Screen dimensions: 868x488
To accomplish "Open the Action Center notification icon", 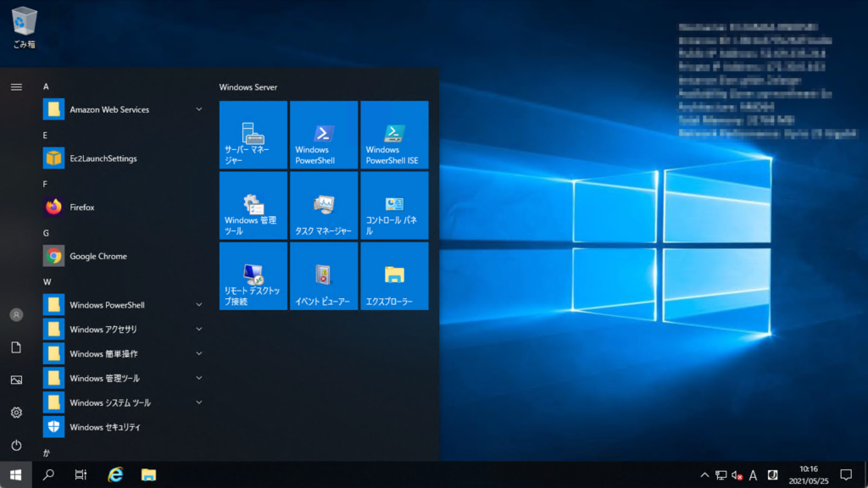I will click(846, 474).
